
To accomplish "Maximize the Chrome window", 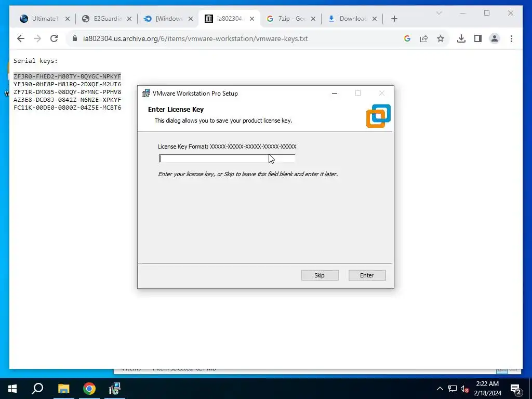I will [x=487, y=13].
